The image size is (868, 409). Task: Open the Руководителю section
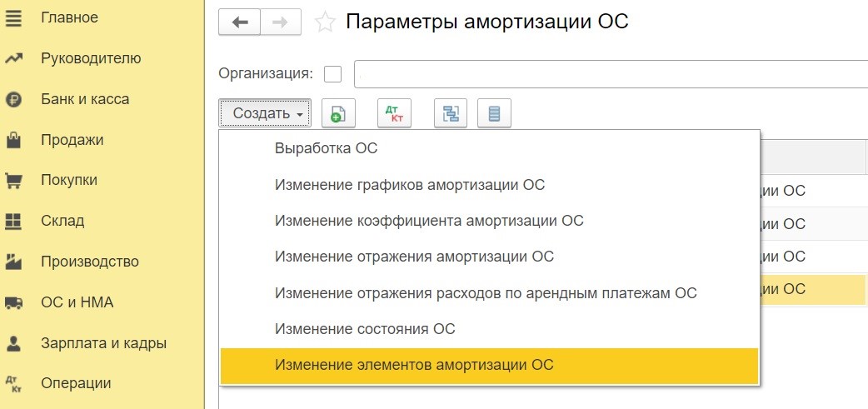(x=91, y=58)
